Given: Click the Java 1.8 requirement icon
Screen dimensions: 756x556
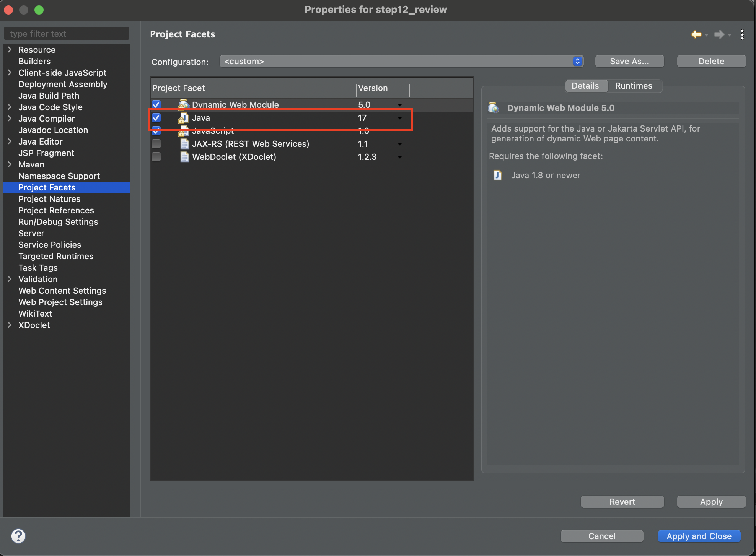Looking at the screenshot, I should coord(497,175).
